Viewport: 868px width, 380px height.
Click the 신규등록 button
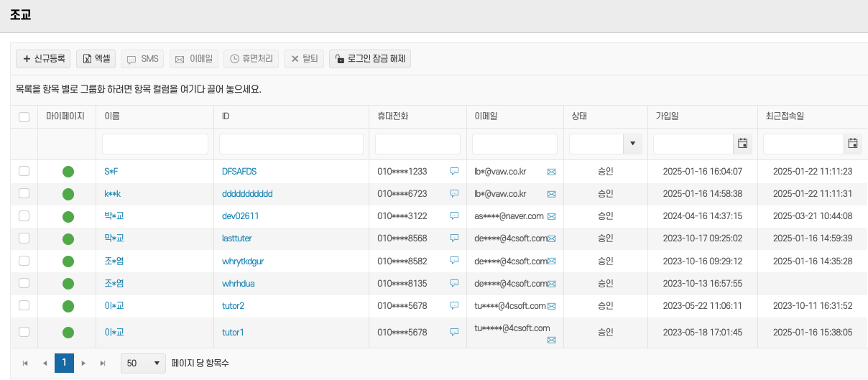pyautogui.click(x=43, y=59)
